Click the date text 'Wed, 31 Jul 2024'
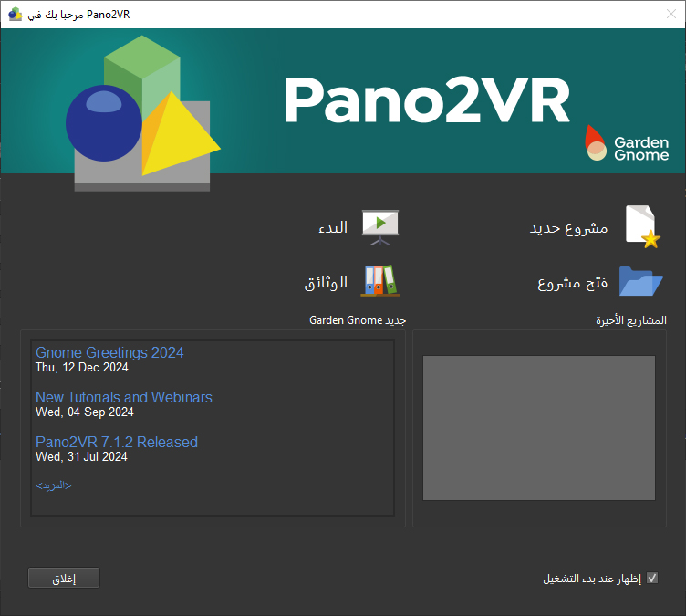Screen dimensions: 686x616 [x=81, y=456]
